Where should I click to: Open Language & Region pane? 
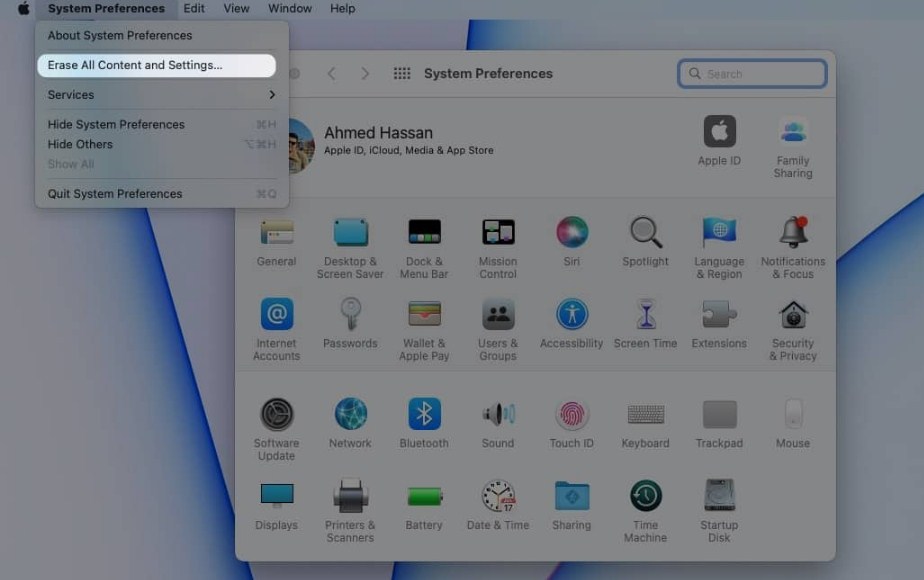click(719, 248)
